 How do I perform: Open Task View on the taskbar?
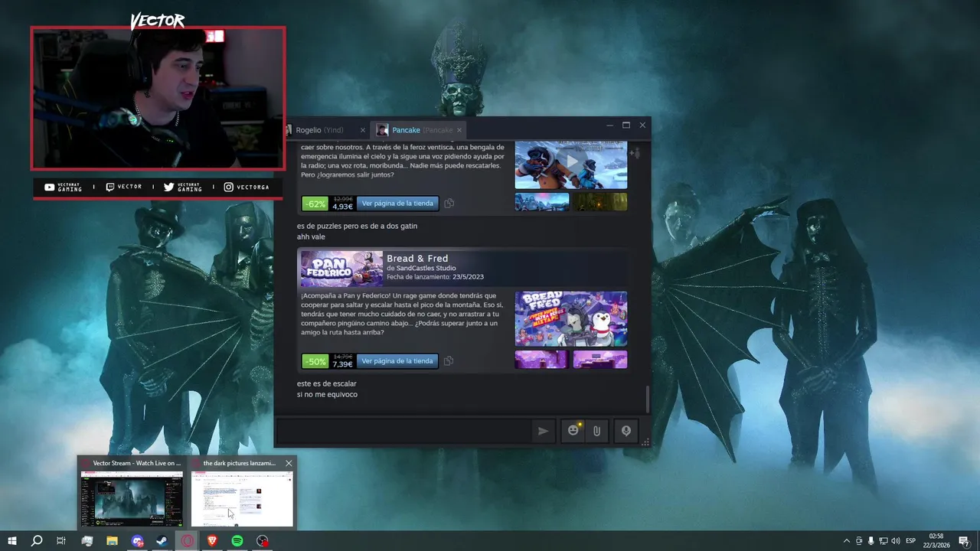pos(61,541)
